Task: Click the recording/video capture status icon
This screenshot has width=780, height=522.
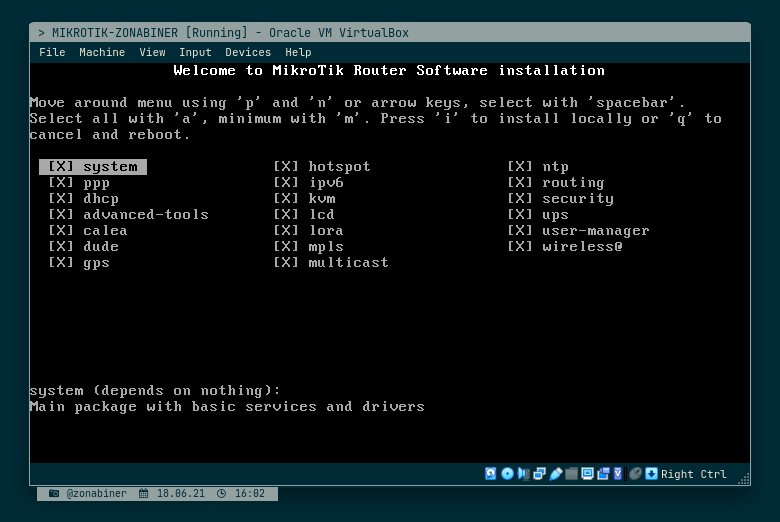Action: (x=603, y=474)
